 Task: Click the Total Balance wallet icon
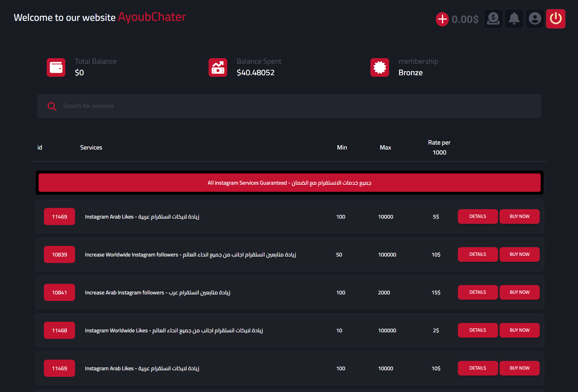pyautogui.click(x=56, y=67)
